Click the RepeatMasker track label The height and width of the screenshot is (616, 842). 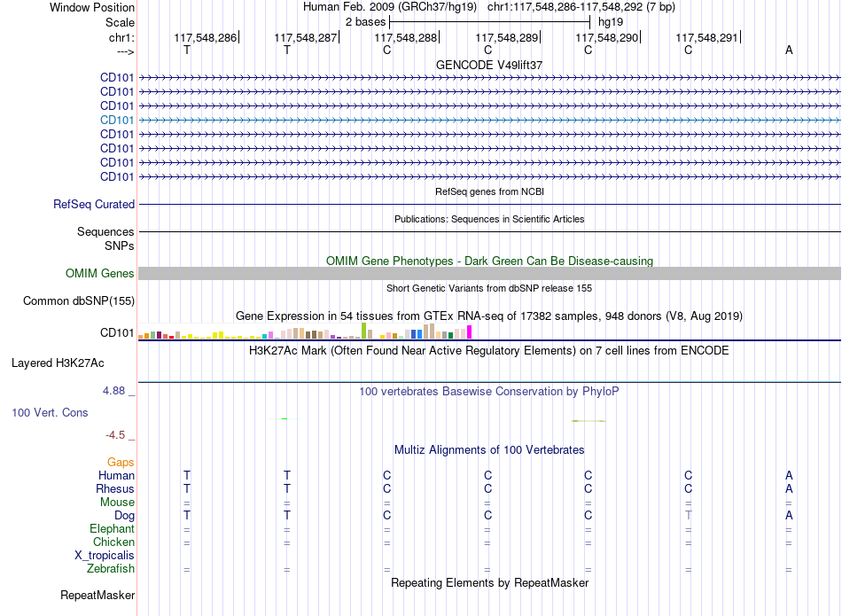[97, 596]
